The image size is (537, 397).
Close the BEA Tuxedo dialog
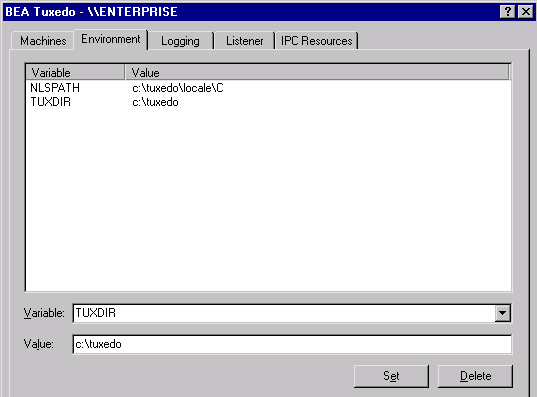[x=526, y=12]
